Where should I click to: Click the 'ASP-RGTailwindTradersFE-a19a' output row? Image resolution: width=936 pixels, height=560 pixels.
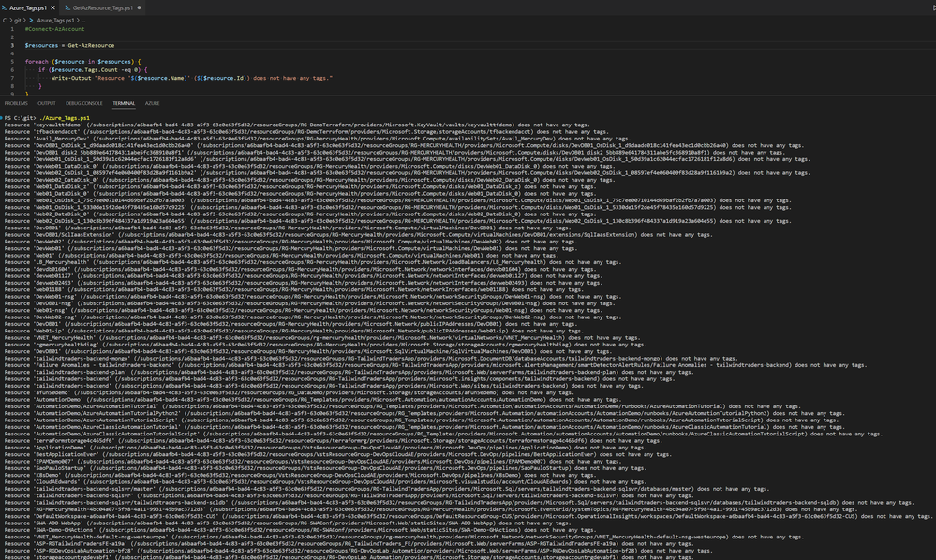pyautogui.click(x=349, y=543)
